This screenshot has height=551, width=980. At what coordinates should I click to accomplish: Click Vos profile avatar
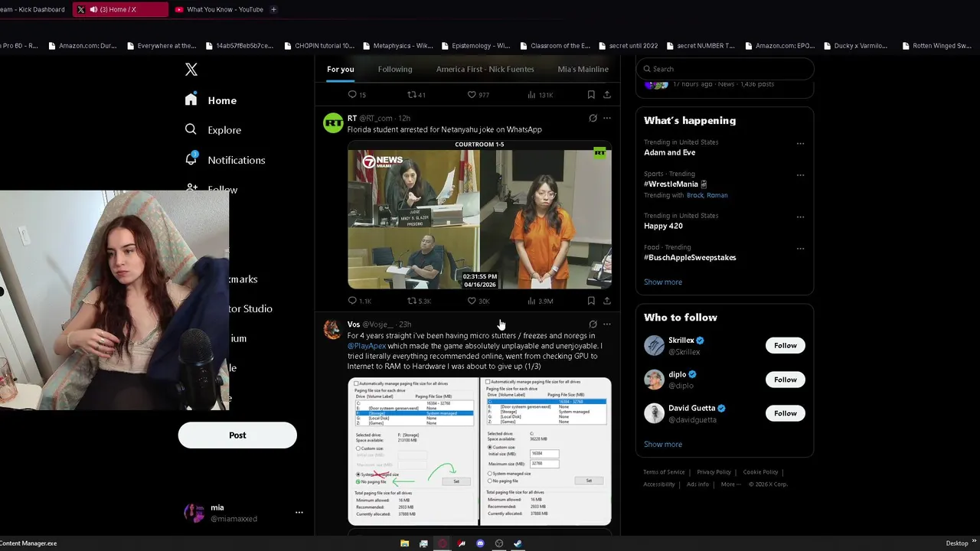(333, 329)
